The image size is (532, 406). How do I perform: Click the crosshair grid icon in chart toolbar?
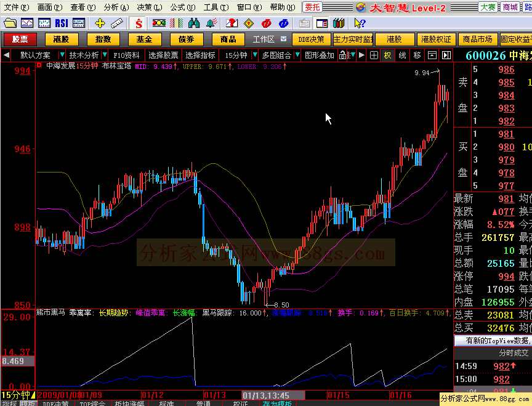[x=374, y=55]
